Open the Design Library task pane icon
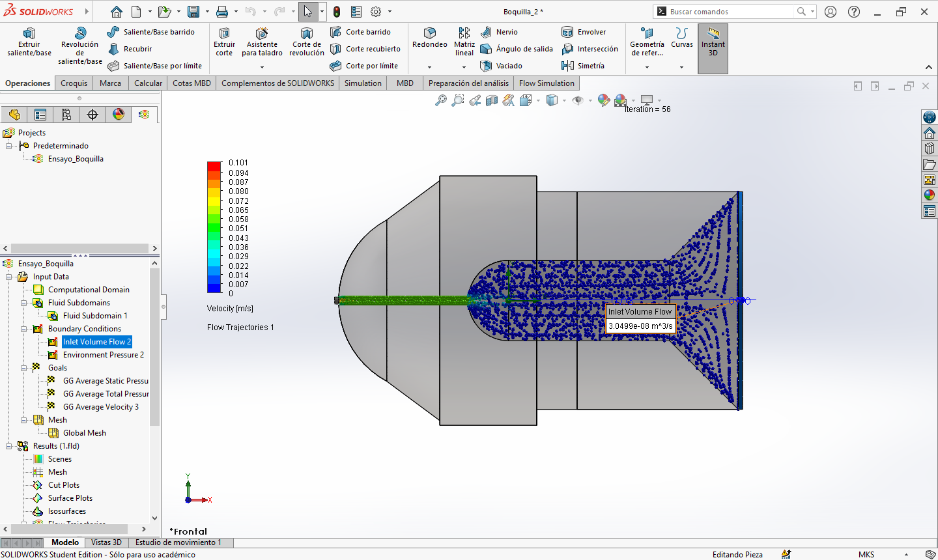Viewport: 938px width, 560px height. pos(930,148)
